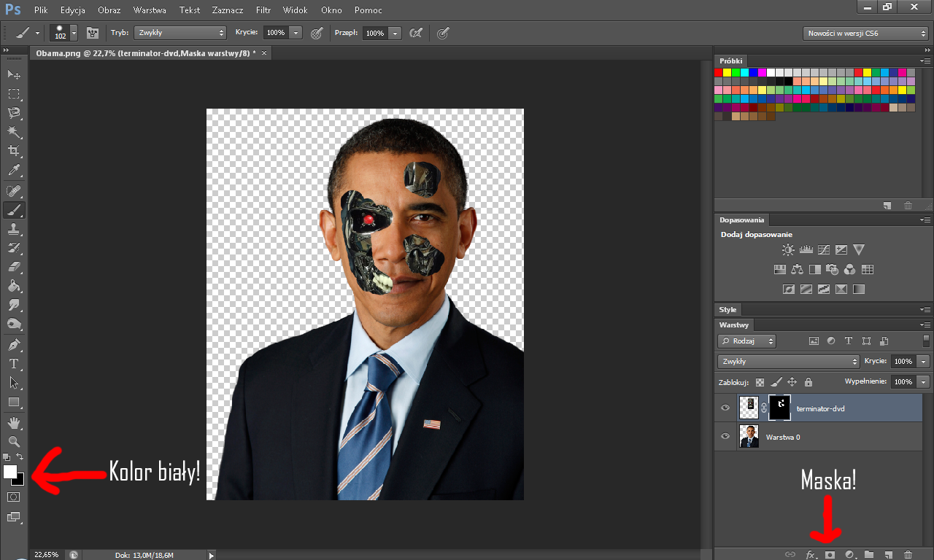
Task: Open layer styles fx menu
Action: [811, 554]
